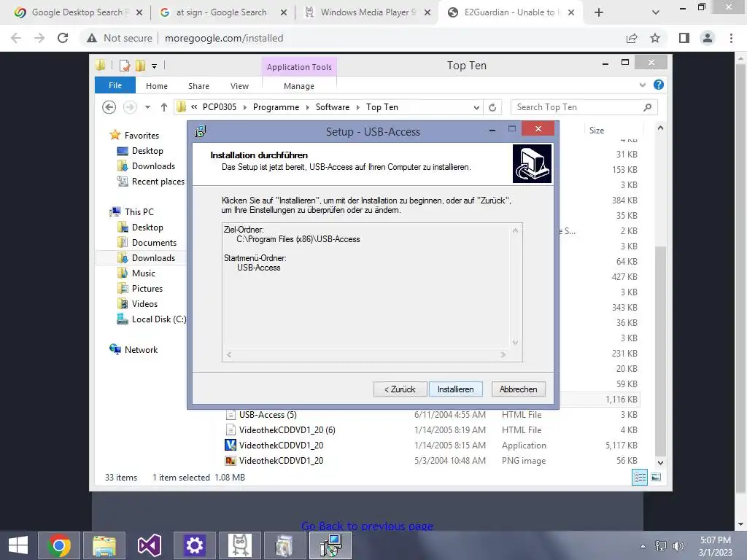Click the search magnifier icon in Explorer
The width and height of the screenshot is (747, 560).
pos(648,107)
